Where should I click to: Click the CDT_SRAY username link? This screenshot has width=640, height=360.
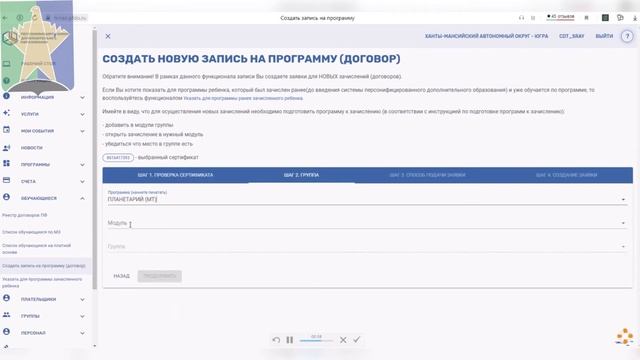pos(571,36)
